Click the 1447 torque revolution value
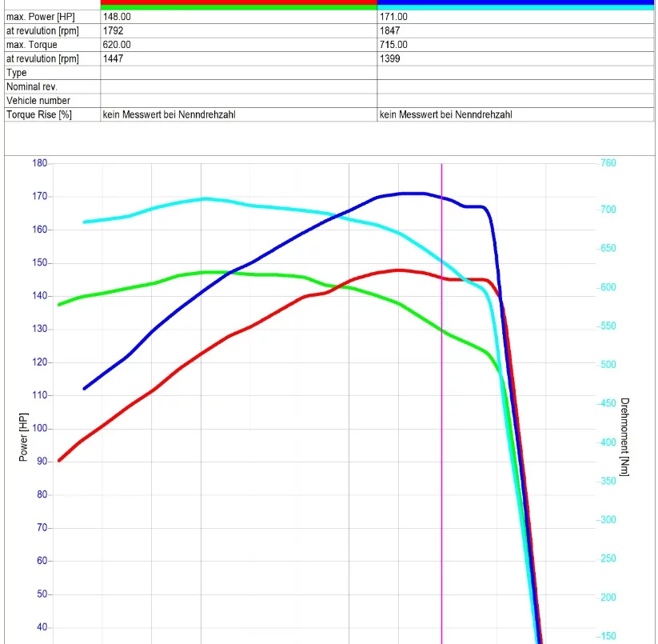Image resolution: width=658 pixels, height=644 pixels. click(113, 58)
